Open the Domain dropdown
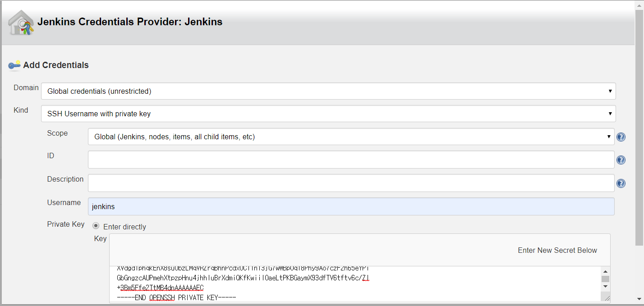This screenshot has width=644, height=306. coord(328,91)
